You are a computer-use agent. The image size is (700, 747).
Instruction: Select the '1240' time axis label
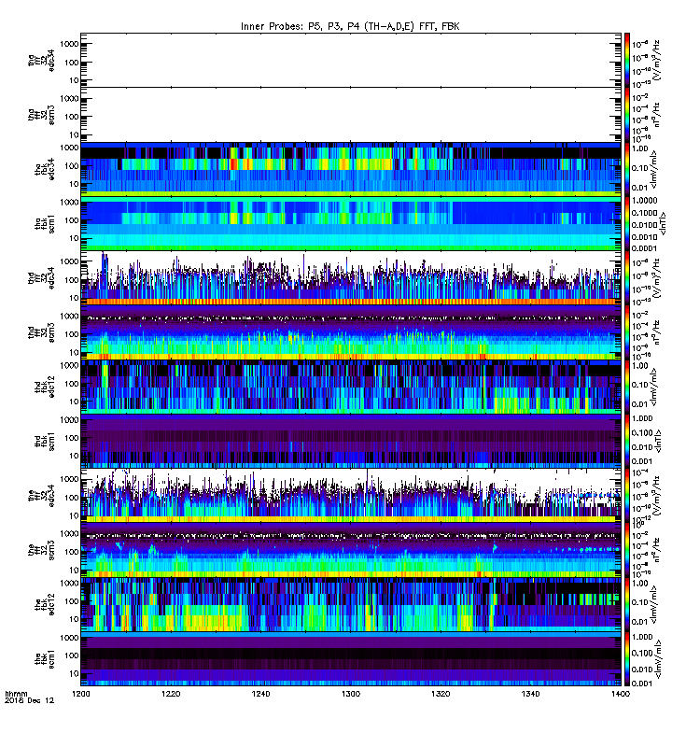pyautogui.click(x=261, y=694)
